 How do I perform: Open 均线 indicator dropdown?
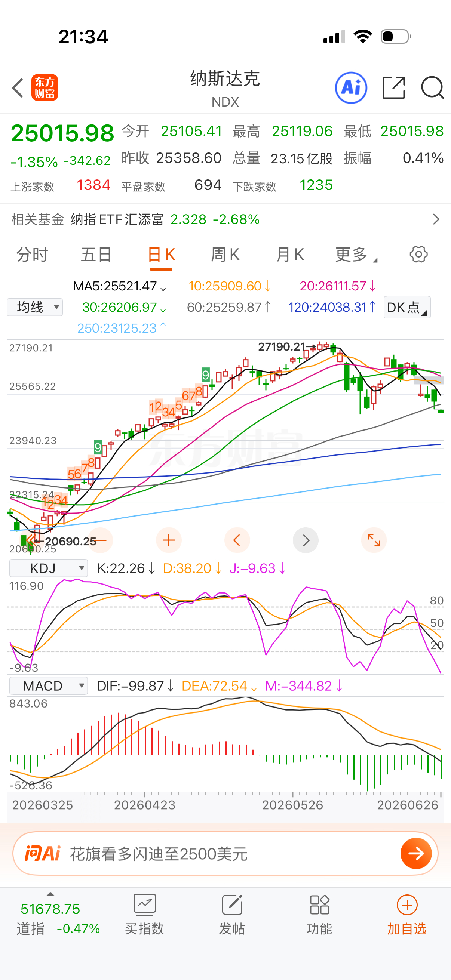(35, 307)
